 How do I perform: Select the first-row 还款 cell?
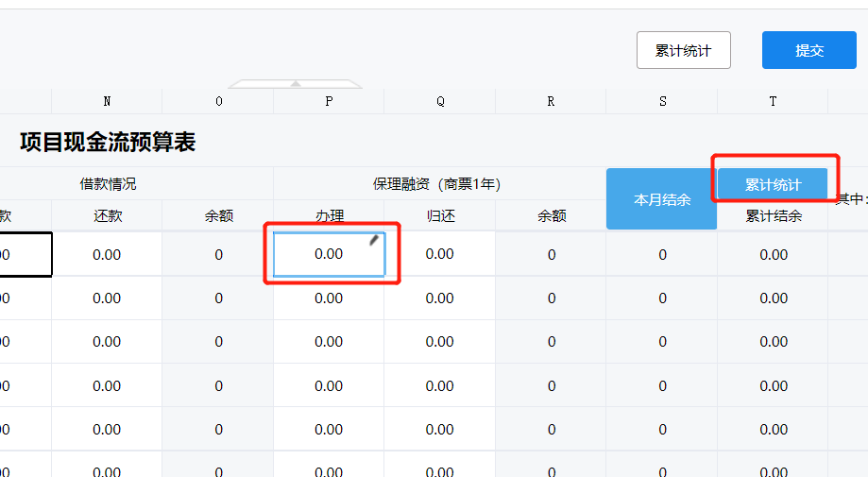[x=107, y=254]
